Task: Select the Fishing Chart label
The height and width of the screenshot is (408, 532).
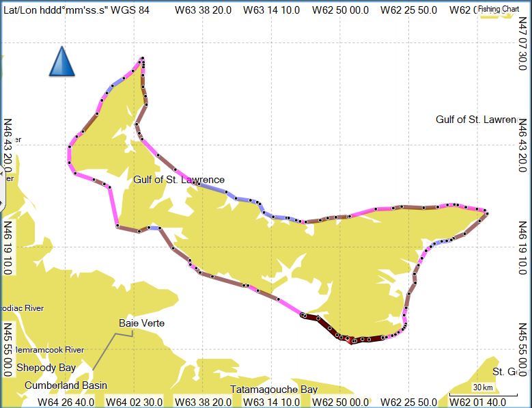Action: 498,9
